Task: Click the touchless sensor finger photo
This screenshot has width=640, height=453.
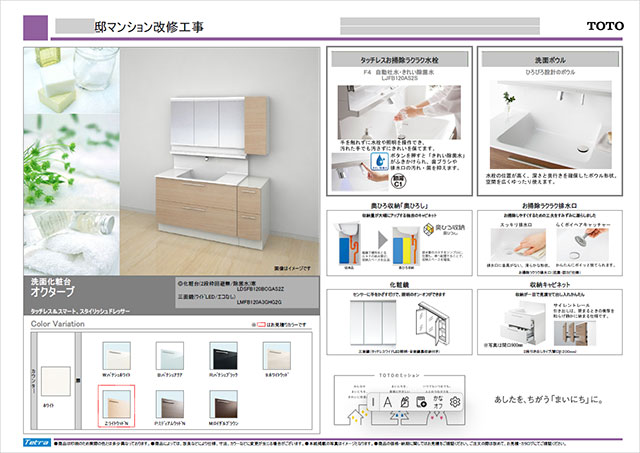Action: 360,172
